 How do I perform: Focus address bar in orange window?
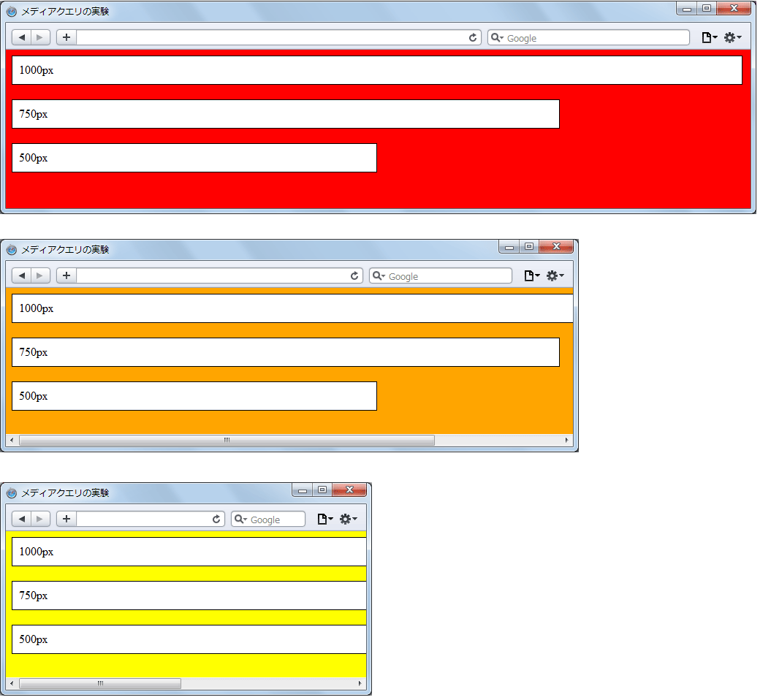(x=219, y=275)
